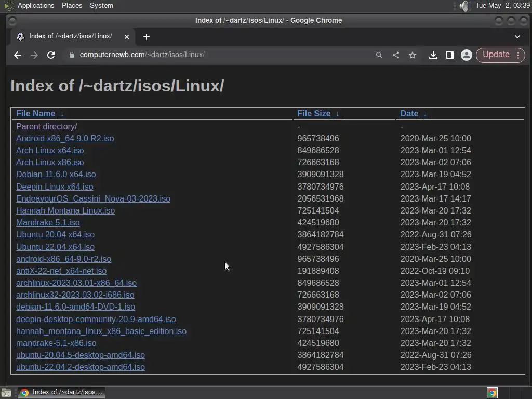Open the Parent directory/ link
Screen dimensions: 532x399
(46, 127)
